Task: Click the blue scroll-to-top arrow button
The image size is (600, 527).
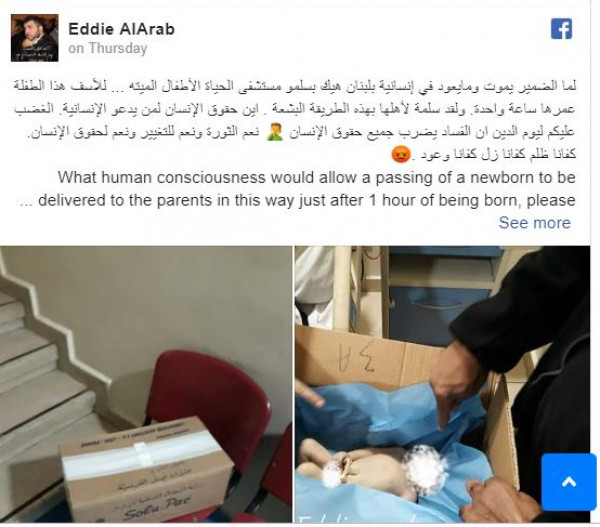Action: [x=569, y=482]
